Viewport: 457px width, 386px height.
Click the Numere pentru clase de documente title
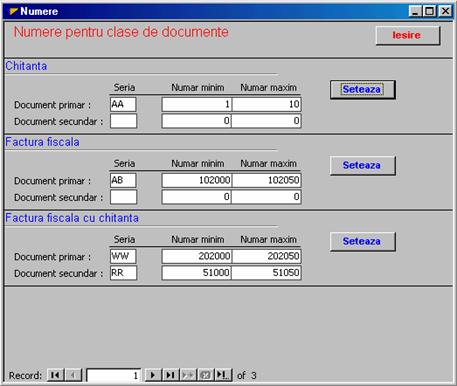pos(121,32)
